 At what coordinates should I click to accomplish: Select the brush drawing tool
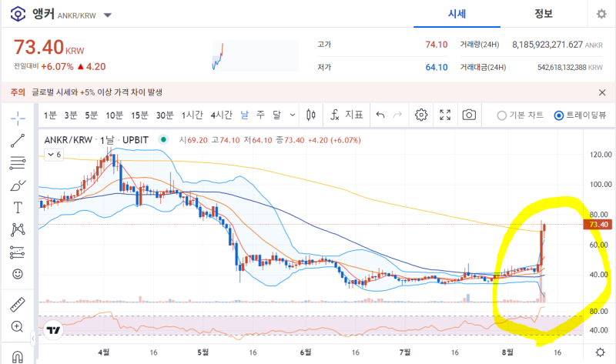coord(18,185)
